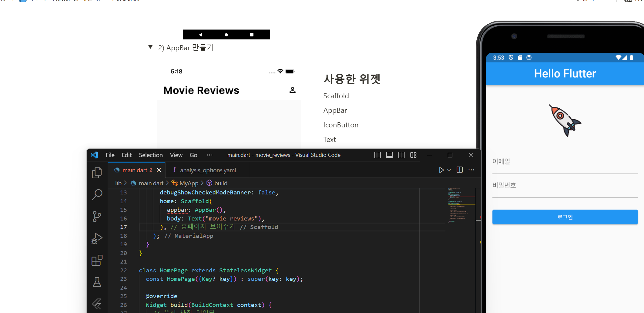Open Customize Layout icon
Image resolution: width=644 pixels, height=313 pixels.
(x=413, y=155)
